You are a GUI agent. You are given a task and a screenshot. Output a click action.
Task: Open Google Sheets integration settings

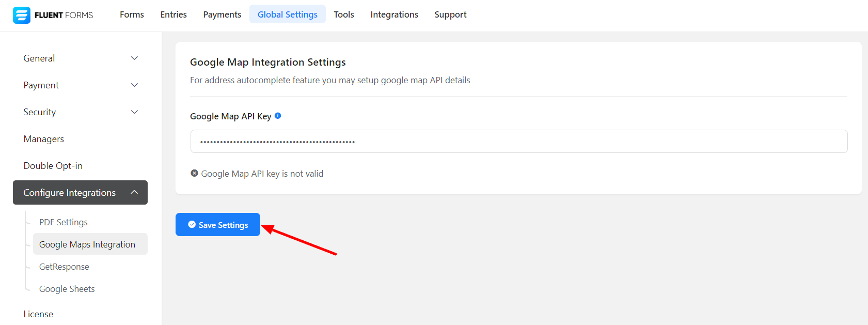coord(67,289)
